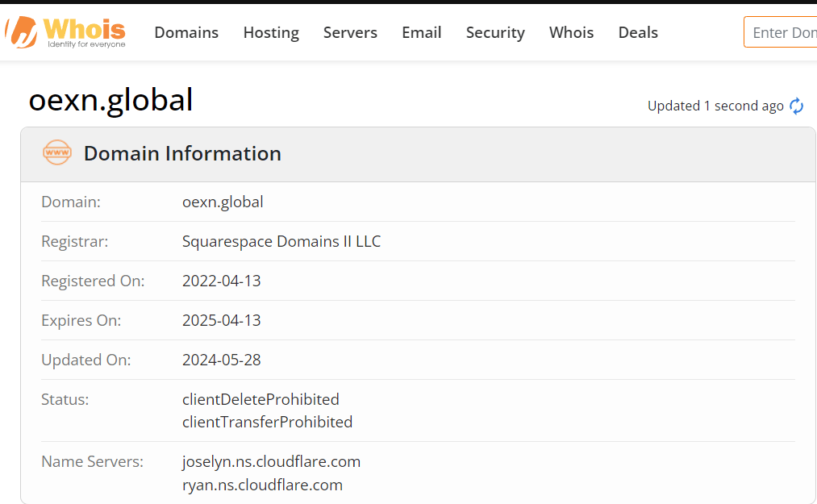Focus the Enter Domain search field
Image resolution: width=817 pixels, height=504 pixels.
[x=780, y=31]
